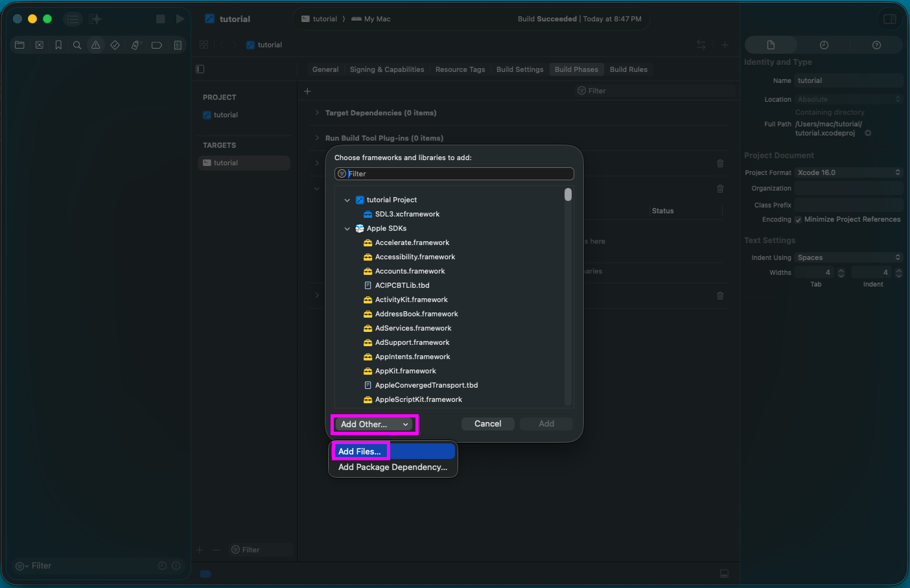Click the framework list scrollbar thumb
Screen dimensions: 910x588
(568, 194)
